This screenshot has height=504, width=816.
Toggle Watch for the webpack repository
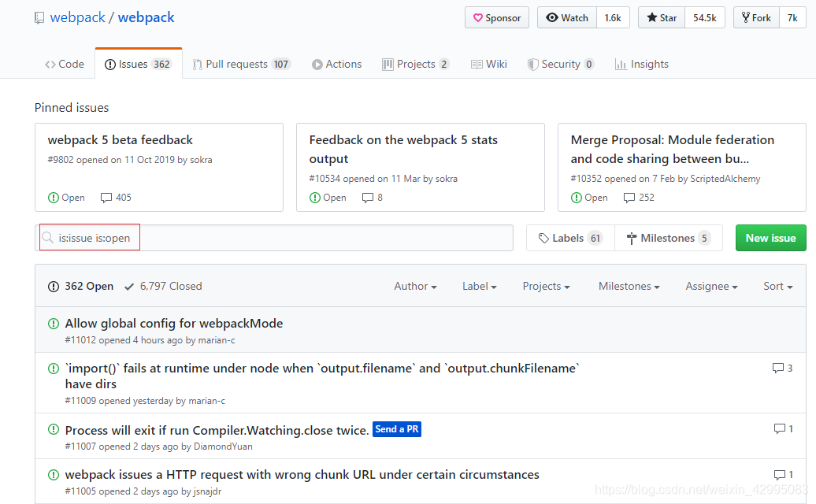click(x=566, y=17)
